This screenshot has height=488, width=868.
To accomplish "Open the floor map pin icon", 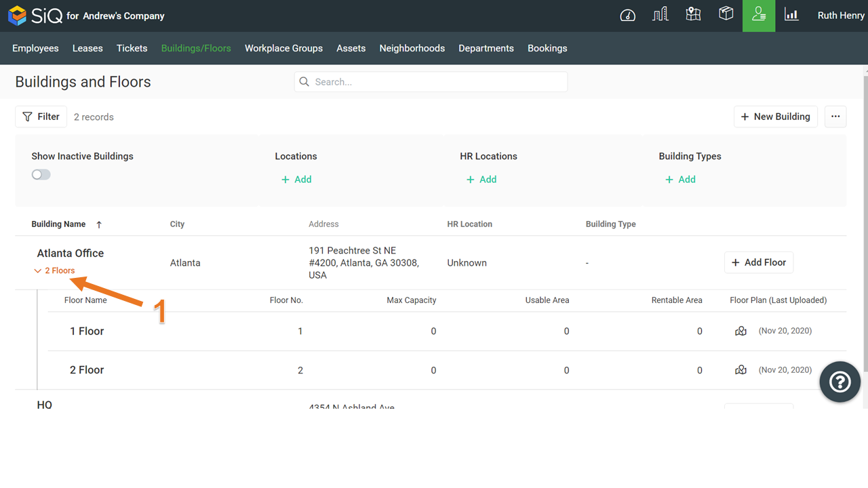I will pyautogui.click(x=693, y=15).
